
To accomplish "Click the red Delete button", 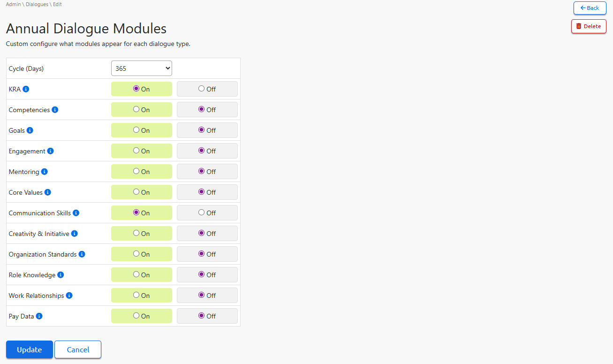I will [x=589, y=26].
